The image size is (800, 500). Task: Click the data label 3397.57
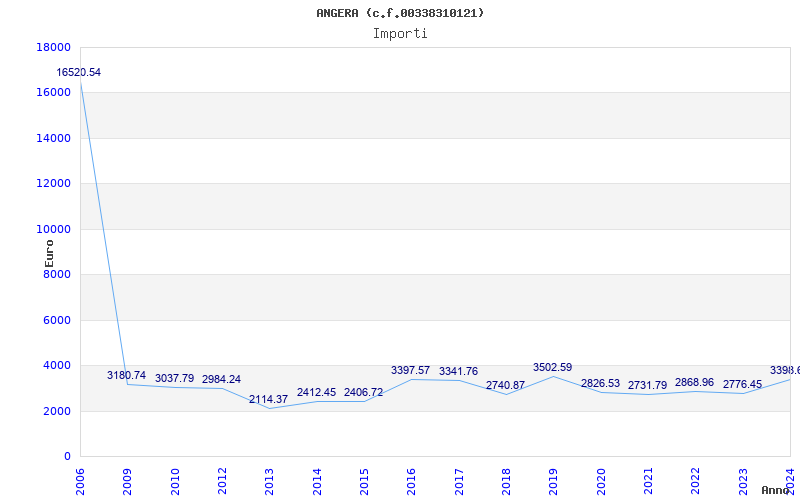[410, 370]
